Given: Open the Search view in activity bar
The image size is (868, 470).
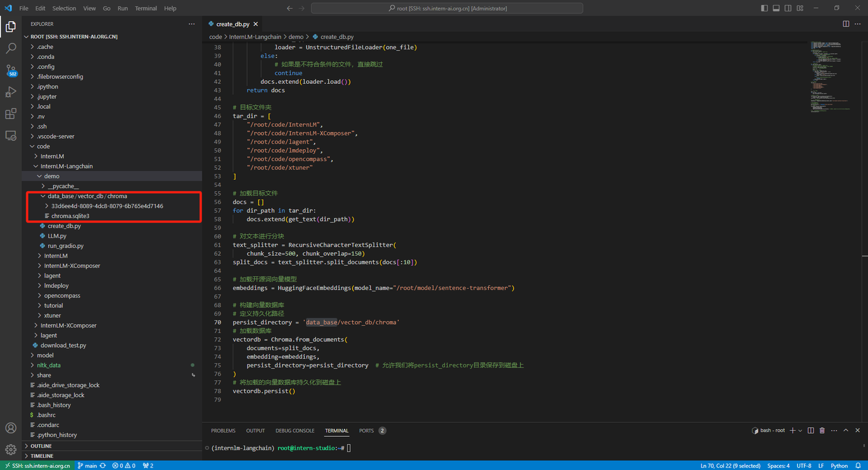Looking at the screenshot, I should point(11,48).
